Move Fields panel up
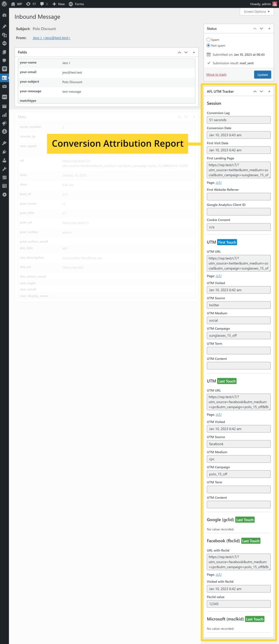Image resolution: width=279 pixels, height=644 pixels. click(179, 52)
